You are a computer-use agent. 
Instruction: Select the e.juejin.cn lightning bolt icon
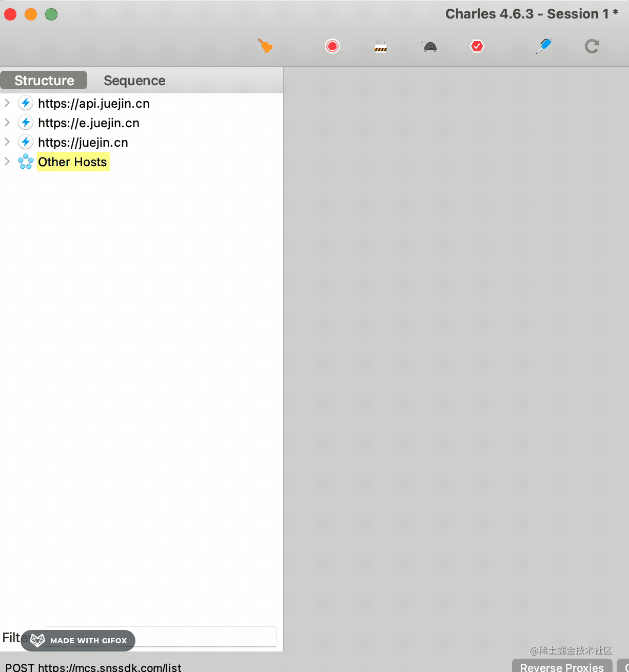pyautogui.click(x=26, y=123)
